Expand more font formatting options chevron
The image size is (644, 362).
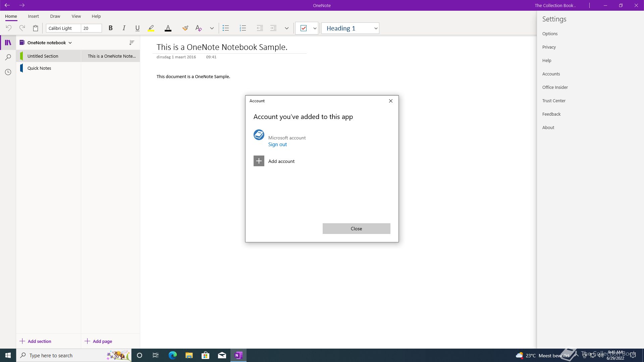tap(212, 28)
